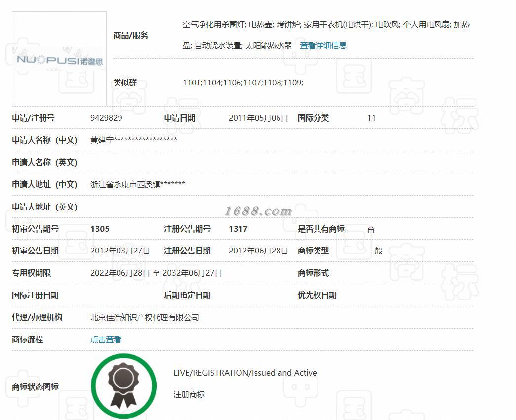The image size is (516, 420).
Task: Click the 是否共有商标 label
Action: [x=321, y=229]
